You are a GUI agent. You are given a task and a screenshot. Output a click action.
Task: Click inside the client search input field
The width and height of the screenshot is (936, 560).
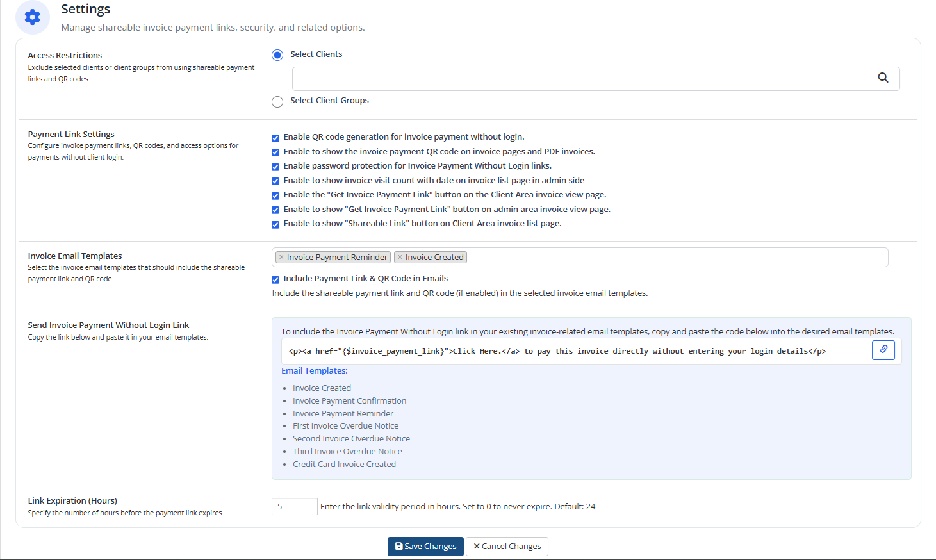point(596,79)
